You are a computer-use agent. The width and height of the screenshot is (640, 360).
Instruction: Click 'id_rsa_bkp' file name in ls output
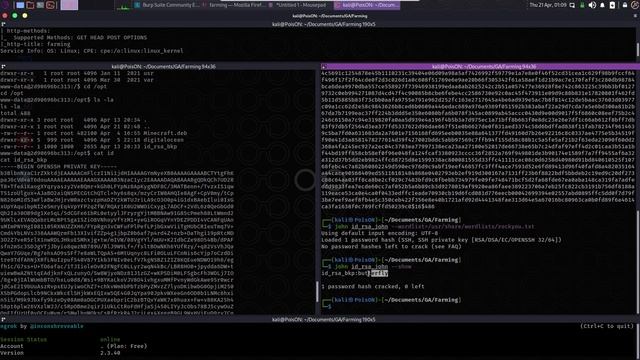click(x=160, y=147)
